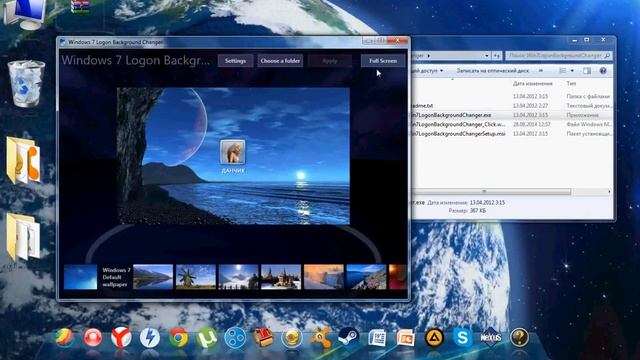Launch Steam from the dock

348,337
